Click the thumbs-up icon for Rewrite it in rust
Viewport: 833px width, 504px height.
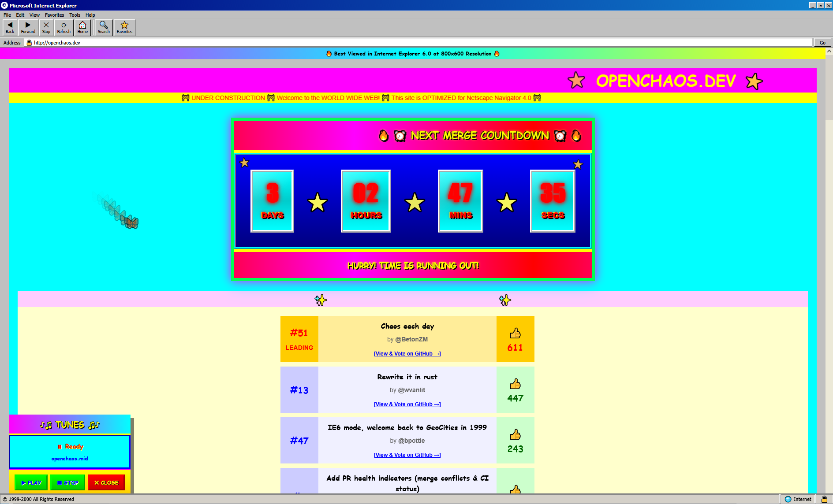click(515, 384)
